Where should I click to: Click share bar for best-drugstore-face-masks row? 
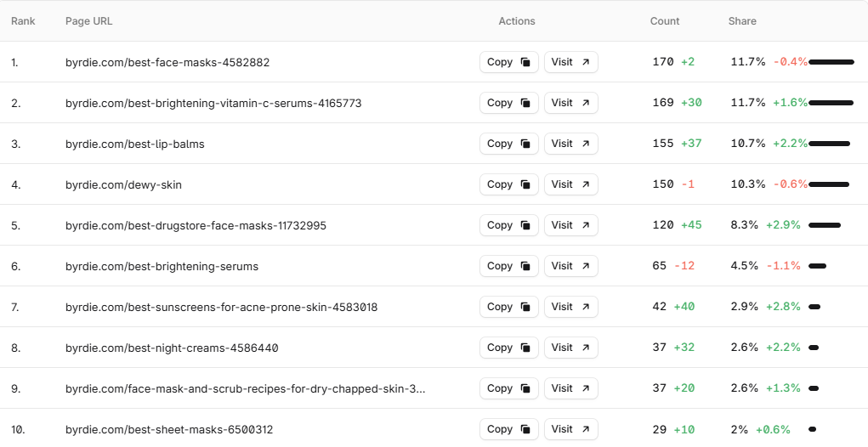pos(825,225)
